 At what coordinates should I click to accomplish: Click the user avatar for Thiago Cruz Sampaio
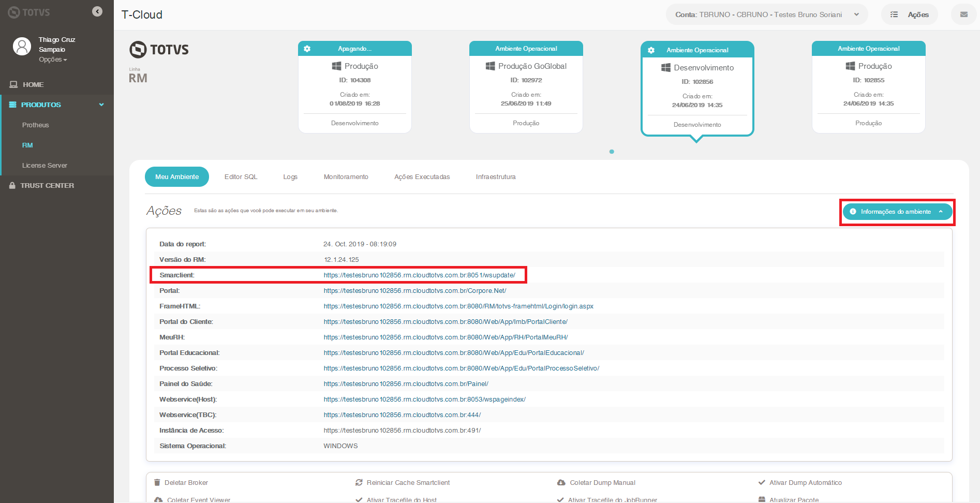coord(21,47)
